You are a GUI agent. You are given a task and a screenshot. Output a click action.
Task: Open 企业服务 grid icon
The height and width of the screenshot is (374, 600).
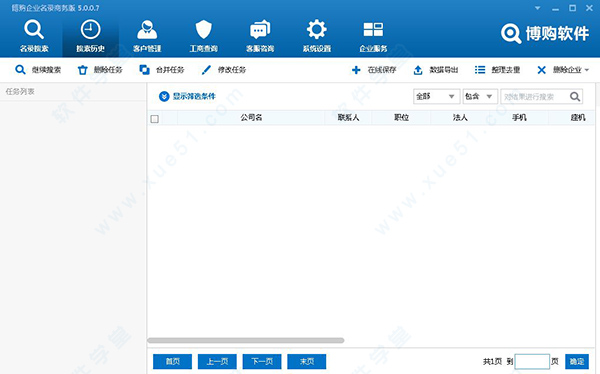coord(373,29)
